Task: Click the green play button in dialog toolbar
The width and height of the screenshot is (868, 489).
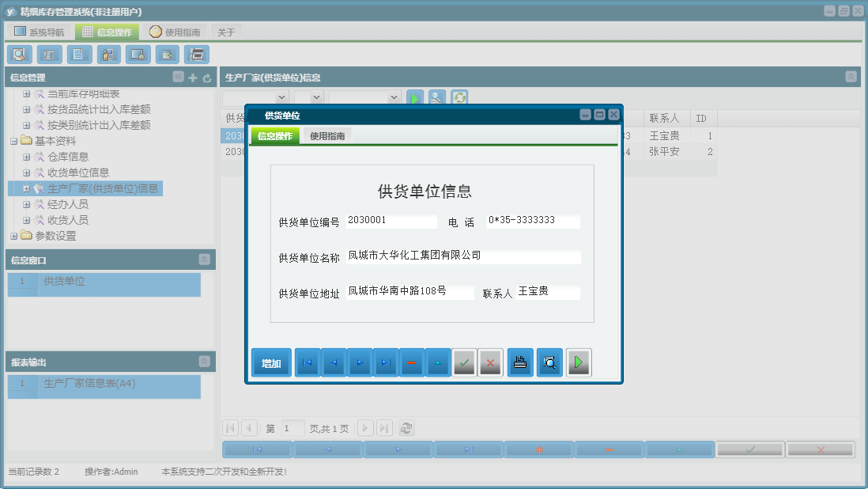Action: 579,362
